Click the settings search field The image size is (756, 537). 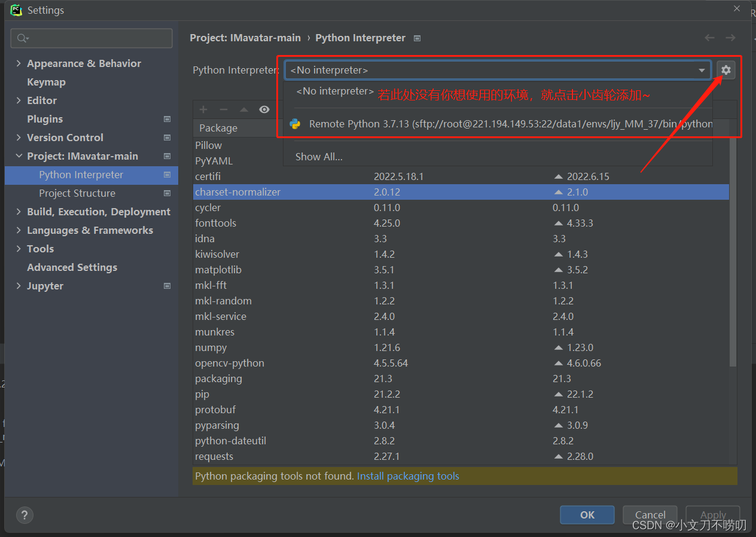point(92,38)
